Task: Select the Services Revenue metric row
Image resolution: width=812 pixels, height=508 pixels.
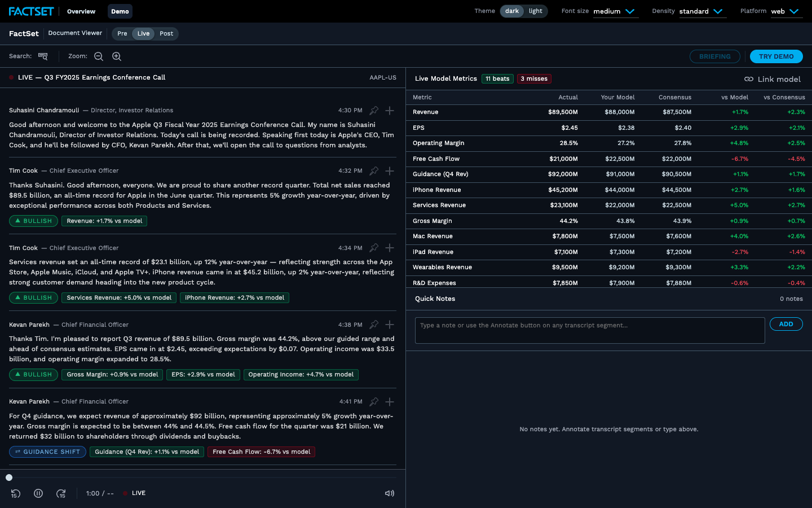Action: [609, 205]
